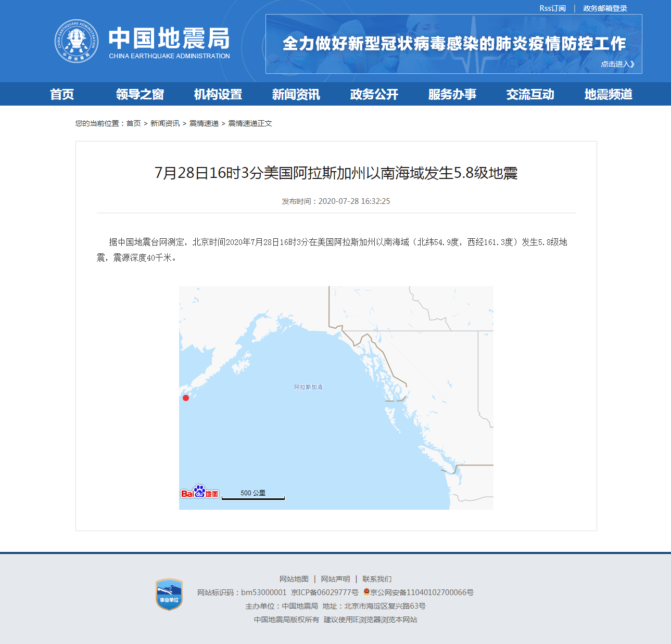Image resolution: width=671 pixels, height=644 pixels.
Task: Open the 政务邮箱登录 link
Action: point(605,8)
